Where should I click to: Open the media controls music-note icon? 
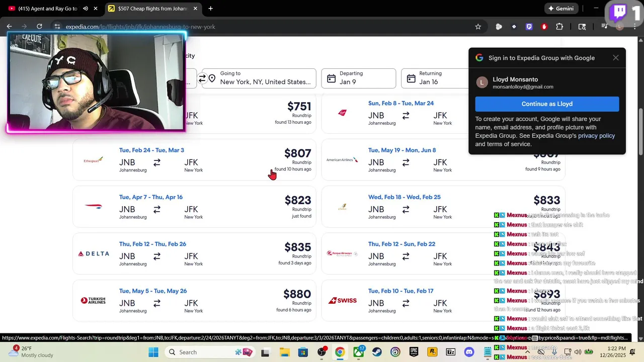click(x=604, y=27)
